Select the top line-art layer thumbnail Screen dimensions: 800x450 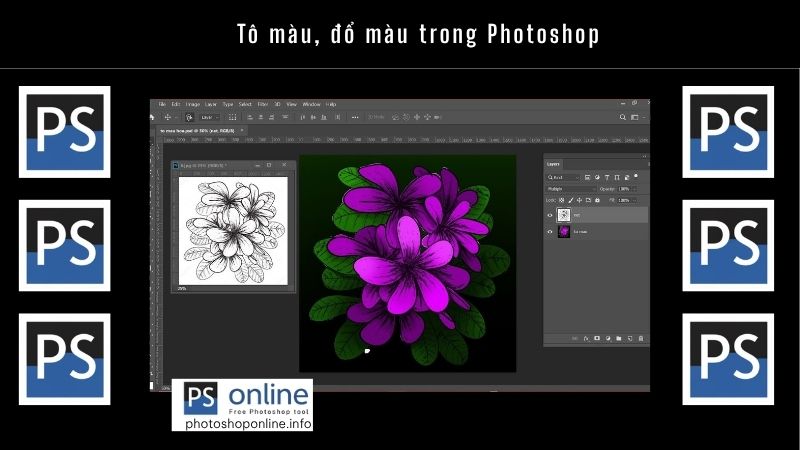click(564, 215)
